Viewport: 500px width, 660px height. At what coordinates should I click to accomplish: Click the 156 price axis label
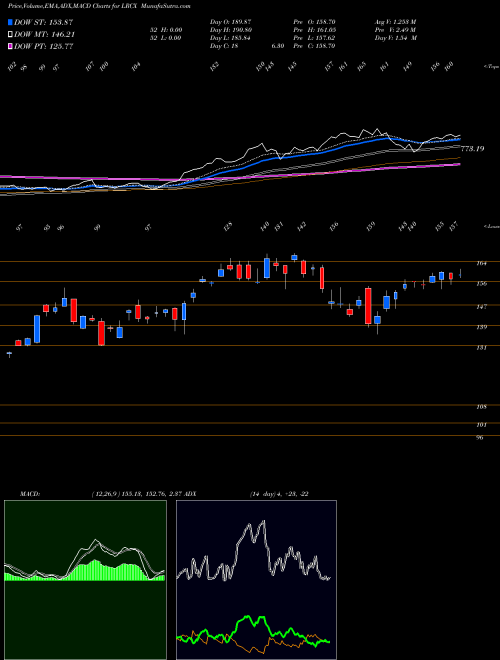[x=482, y=284]
